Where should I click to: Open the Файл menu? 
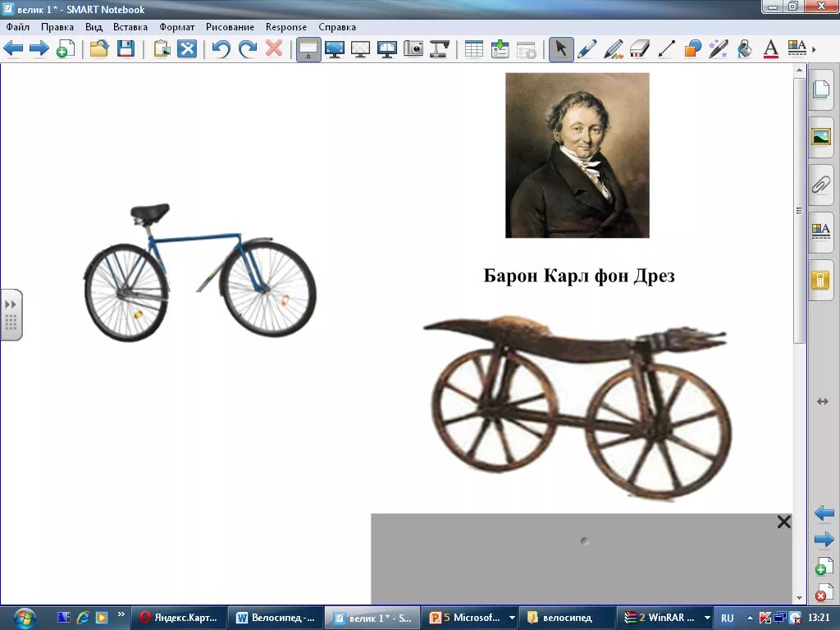[x=18, y=27]
